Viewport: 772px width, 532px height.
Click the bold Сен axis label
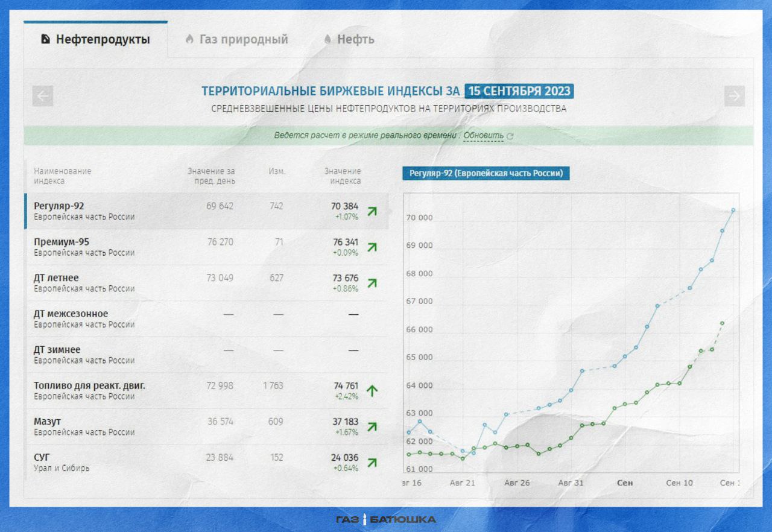pyautogui.click(x=625, y=483)
